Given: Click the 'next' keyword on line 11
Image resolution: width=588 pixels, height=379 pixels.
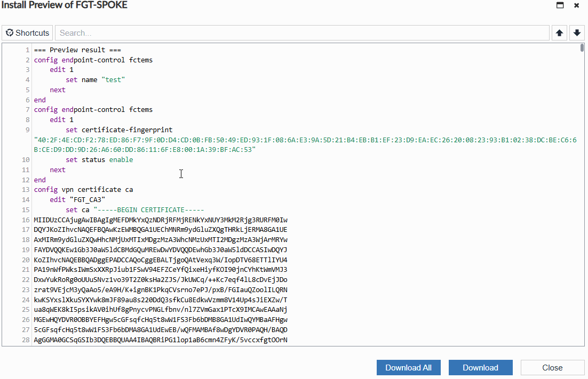Looking at the screenshot, I should 58,170.
